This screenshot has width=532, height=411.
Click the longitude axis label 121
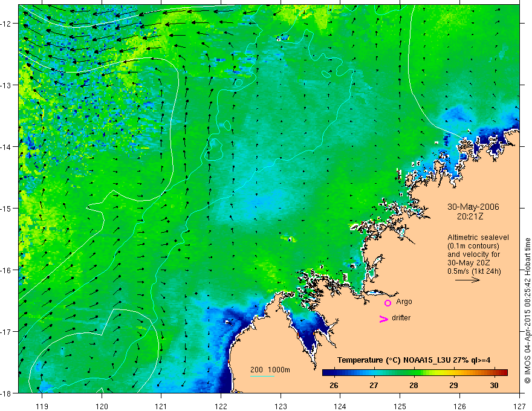coord(161,406)
